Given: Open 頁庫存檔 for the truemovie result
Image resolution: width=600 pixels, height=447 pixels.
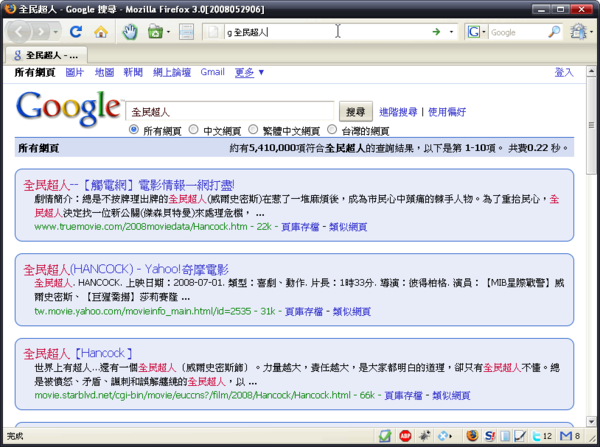Looking at the screenshot, I should coord(300,227).
